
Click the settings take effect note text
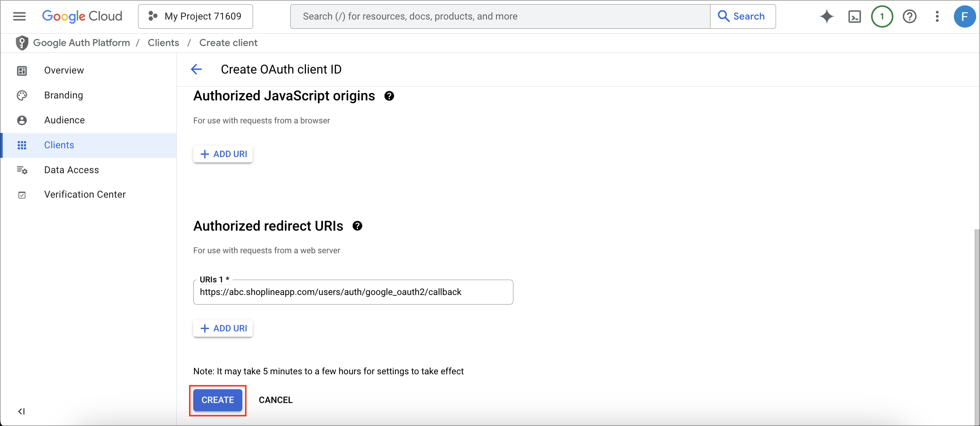coord(329,371)
